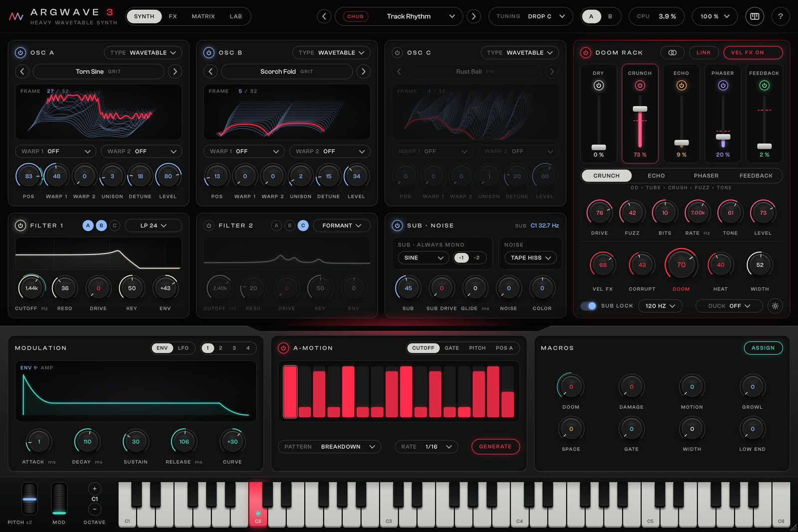Toggle OSC A power button
Image resolution: width=798 pixels, height=532 pixels.
20,52
